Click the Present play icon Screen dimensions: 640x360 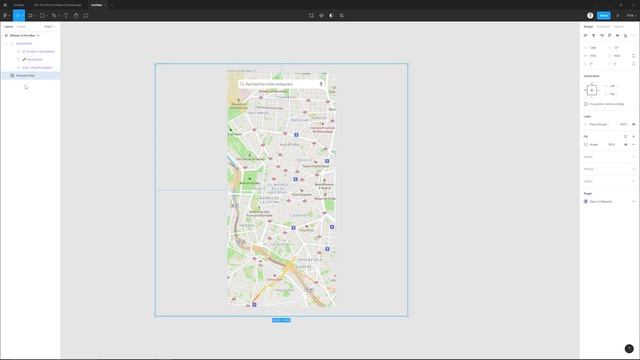click(618, 16)
